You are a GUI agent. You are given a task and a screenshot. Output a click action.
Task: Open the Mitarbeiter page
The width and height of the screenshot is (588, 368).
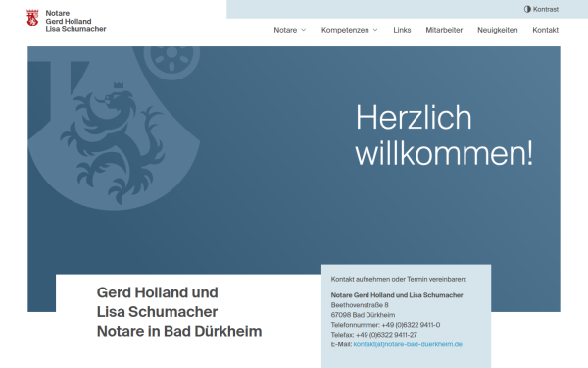(x=444, y=30)
